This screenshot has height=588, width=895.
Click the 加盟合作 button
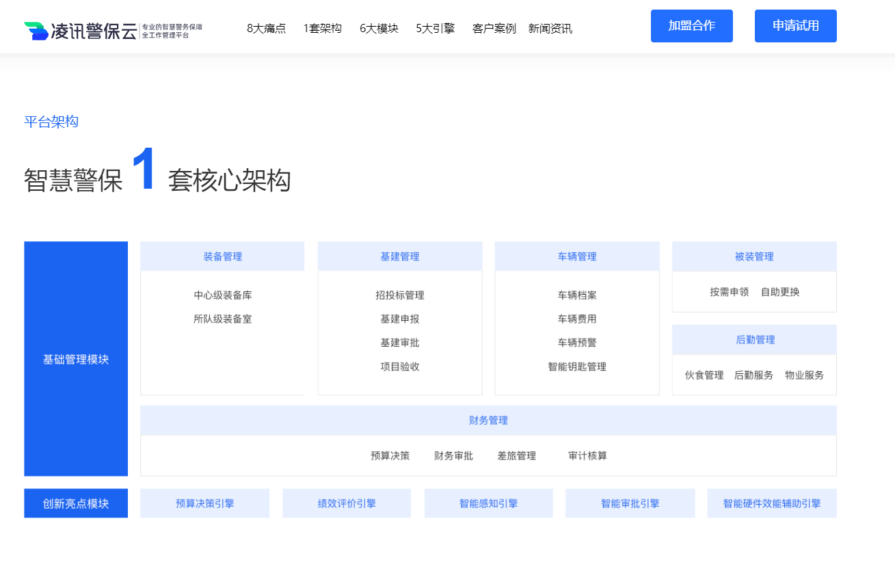coord(691,26)
